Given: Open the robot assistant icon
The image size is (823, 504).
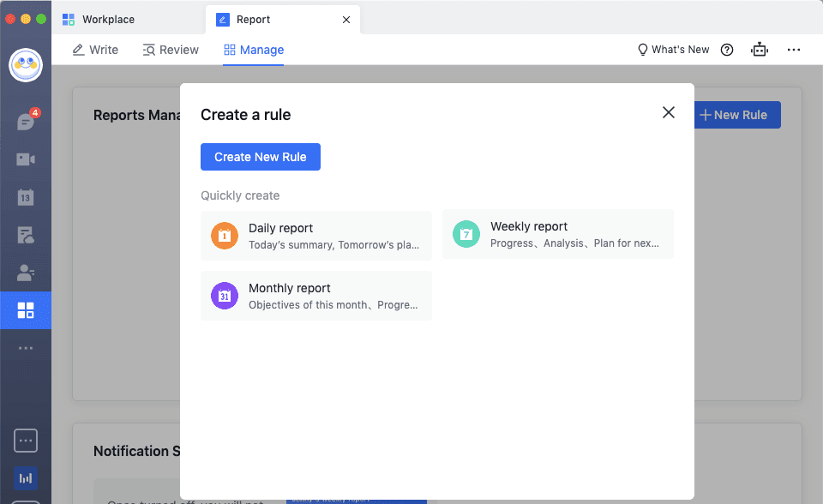Looking at the screenshot, I should click(760, 50).
